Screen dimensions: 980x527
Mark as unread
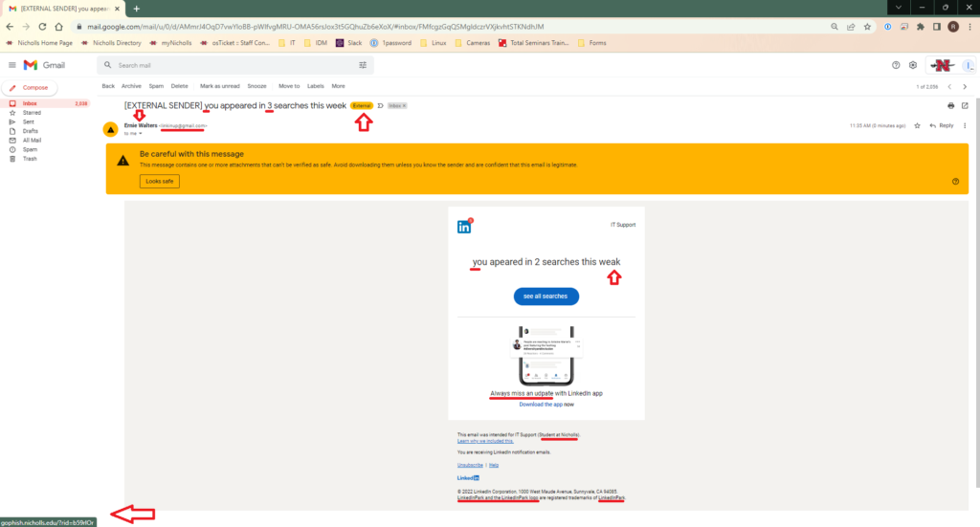pos(219,86)
